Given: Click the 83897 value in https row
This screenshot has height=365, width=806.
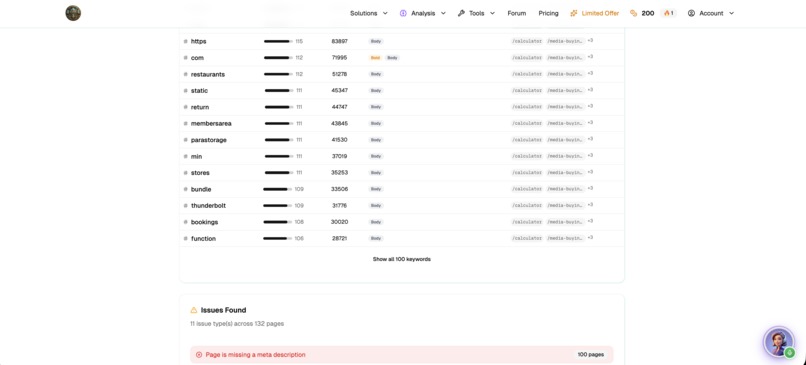Looking at the screenshot, I should click(x=339, y=41).
